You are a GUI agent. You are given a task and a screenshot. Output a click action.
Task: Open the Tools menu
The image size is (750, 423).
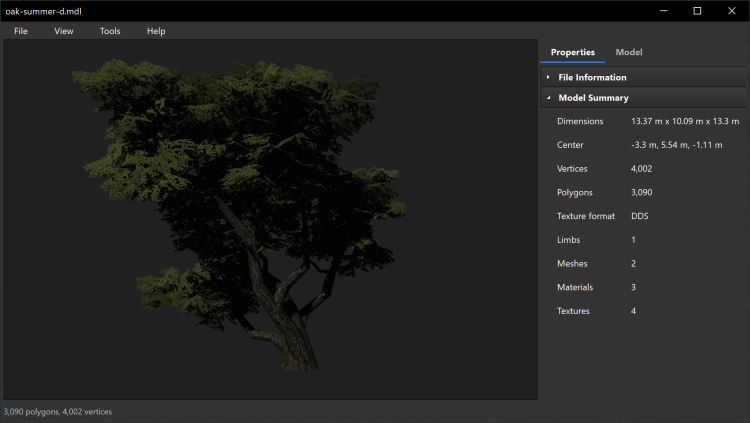tap(110, 31)
